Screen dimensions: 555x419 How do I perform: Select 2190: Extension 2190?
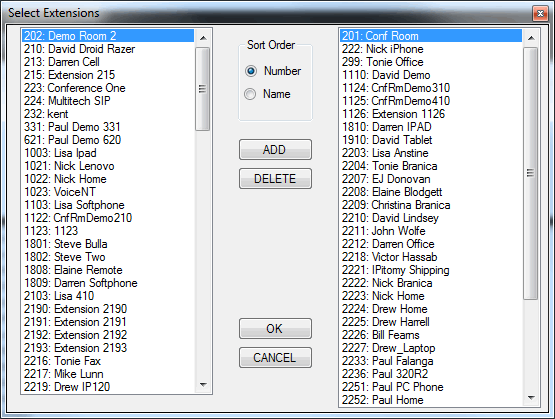click(108, 309)
